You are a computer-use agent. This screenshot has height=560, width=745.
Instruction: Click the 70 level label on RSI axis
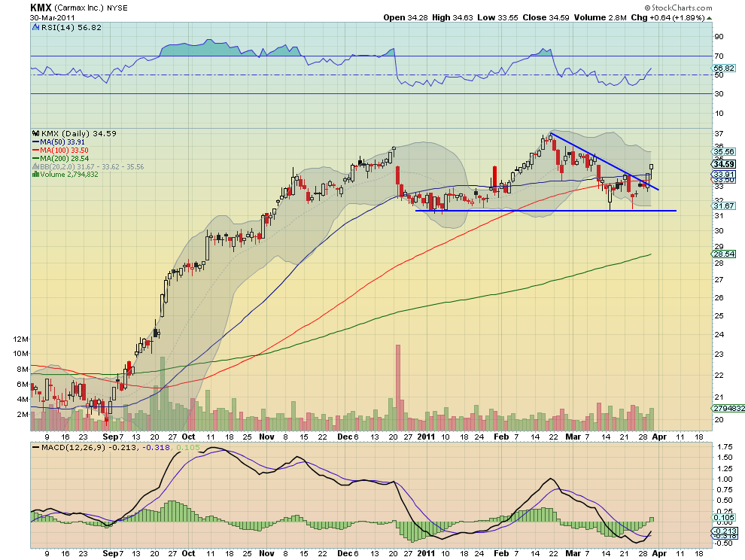[x=719, y=56]
